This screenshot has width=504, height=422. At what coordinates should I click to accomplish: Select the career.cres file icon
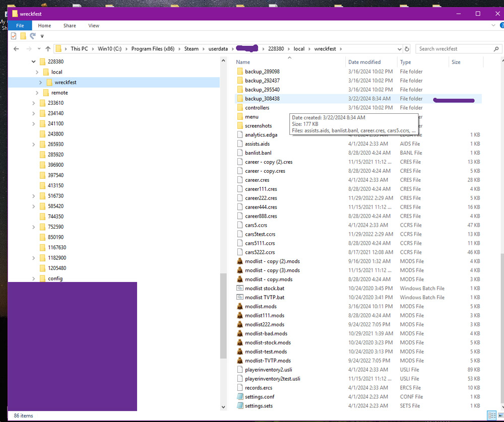click(240, 180)
